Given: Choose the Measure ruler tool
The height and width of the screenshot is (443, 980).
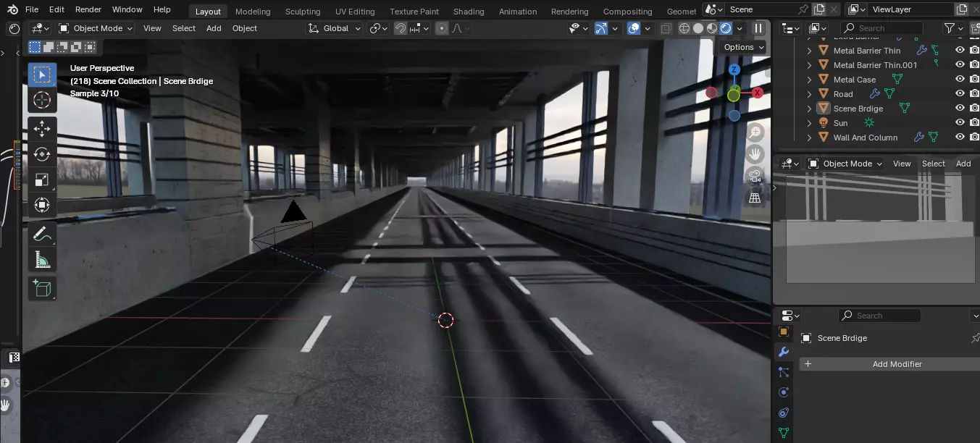Looking at the screenshot, I should [42, 260].
